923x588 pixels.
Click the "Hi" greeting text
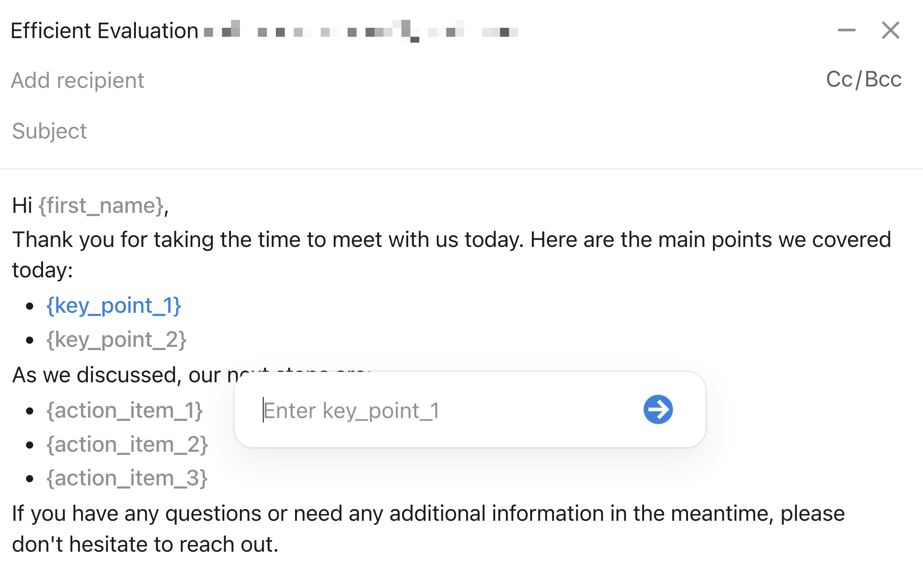pyautogui.click(x=22, y=206)
